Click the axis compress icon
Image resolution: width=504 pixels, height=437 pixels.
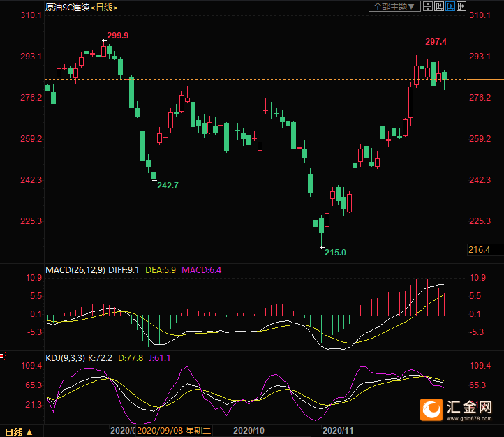439,6
